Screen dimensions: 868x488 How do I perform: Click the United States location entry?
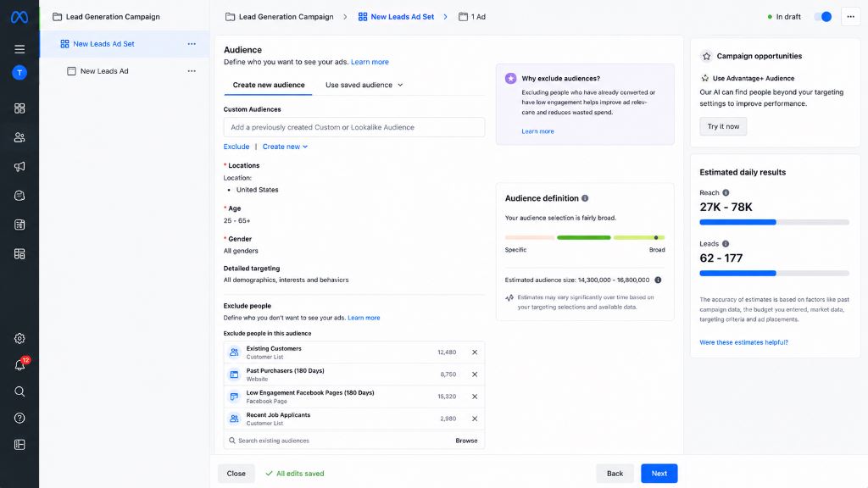(x=257, y=190)
